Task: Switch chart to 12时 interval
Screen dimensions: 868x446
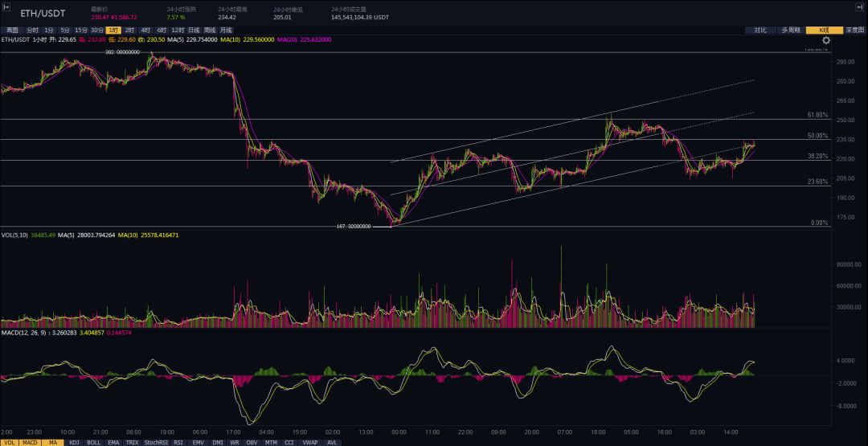Action: point(178,31)
